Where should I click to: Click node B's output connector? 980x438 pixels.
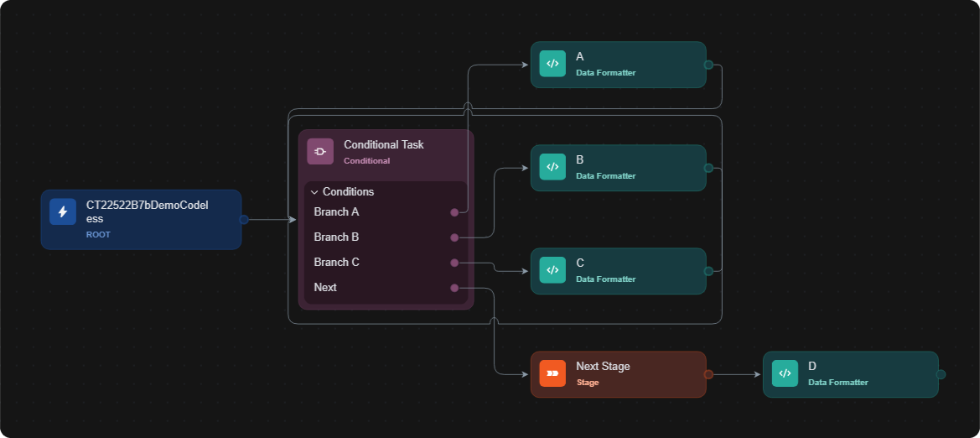click(708, 168)
